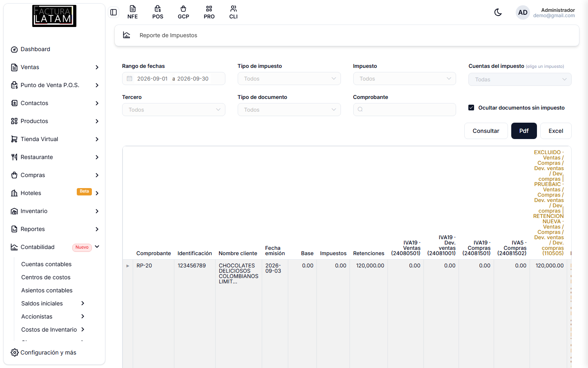Expand the Hoteles menu chevron
Screen dimensions: 588x368
(x=97, y=193)
